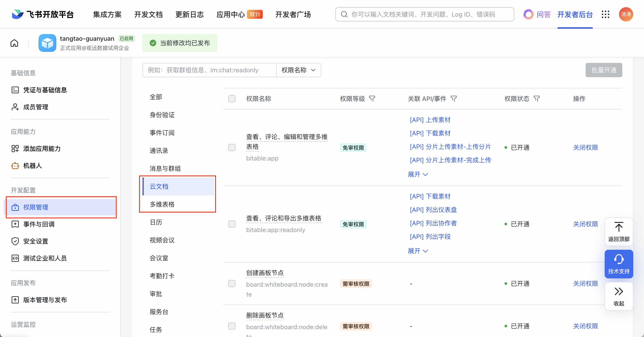
Task: Click the 问答 AI assistant icon
Action: tap(528, 14)
